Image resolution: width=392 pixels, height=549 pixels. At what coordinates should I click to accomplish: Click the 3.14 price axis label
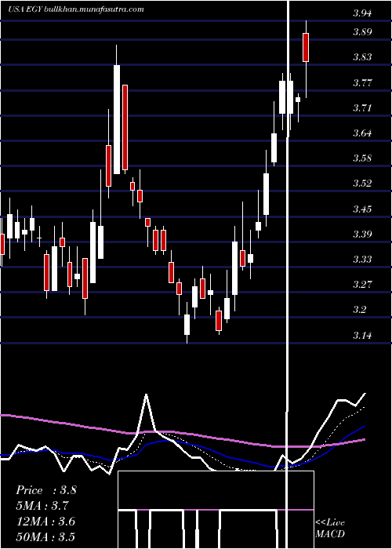pyautogui.click(x=362, y=336)
